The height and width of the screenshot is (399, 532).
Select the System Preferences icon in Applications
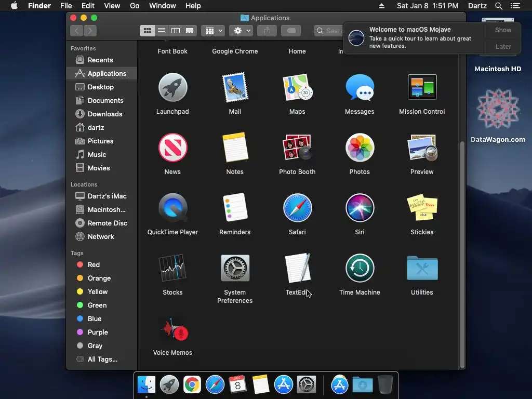click(235, 268)
